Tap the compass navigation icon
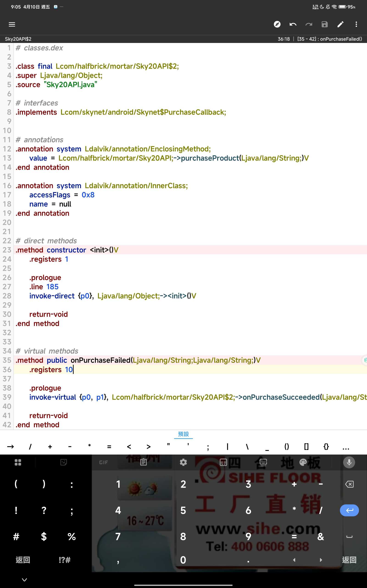This screenshot has width=367, height=588. tap(277, 24)
